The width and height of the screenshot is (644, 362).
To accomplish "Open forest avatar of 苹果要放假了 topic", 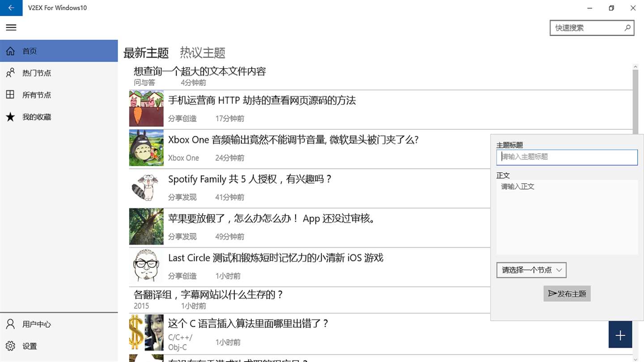I will [146, 227].
